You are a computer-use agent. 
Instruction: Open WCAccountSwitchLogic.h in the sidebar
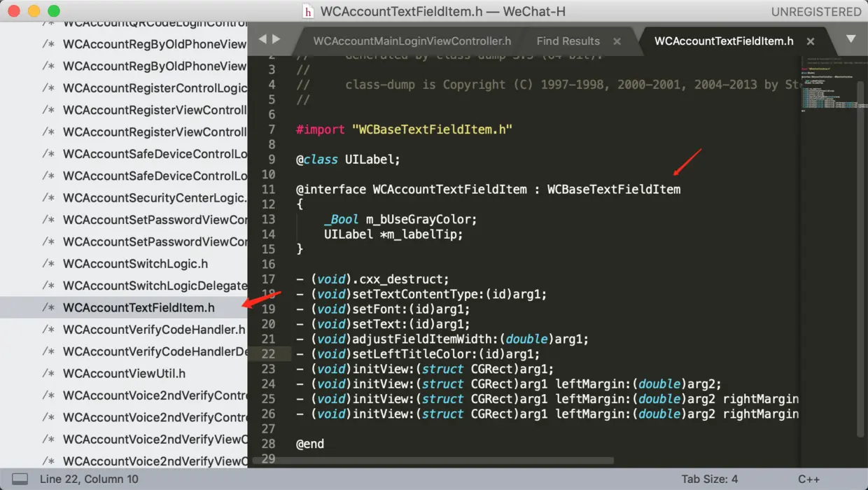[135, 264]
